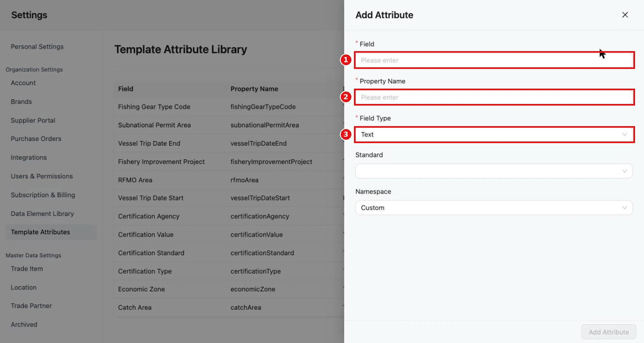
Task: Open the Namespace dropdown showing Custom
Action: [x=494, y=207]
